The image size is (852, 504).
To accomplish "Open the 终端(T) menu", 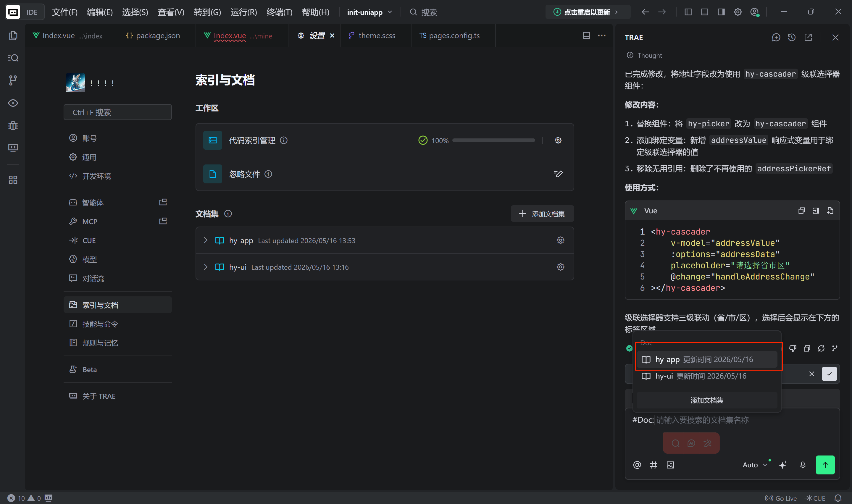I will [279, 12].
